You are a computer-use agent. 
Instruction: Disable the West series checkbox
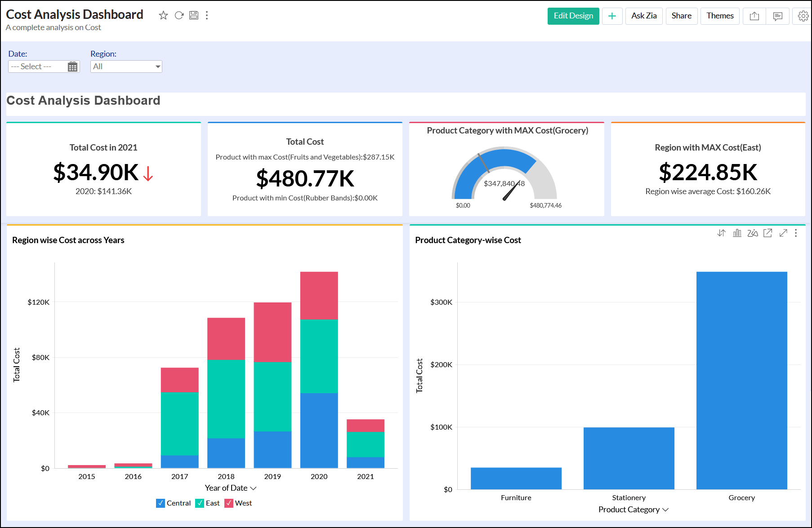point(229,503)
